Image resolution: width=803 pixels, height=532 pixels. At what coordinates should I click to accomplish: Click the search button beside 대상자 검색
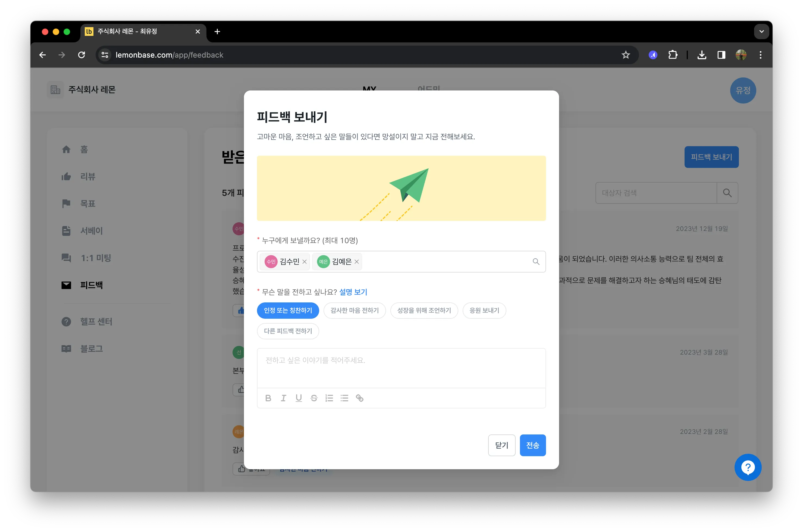(x=727, y=193)
